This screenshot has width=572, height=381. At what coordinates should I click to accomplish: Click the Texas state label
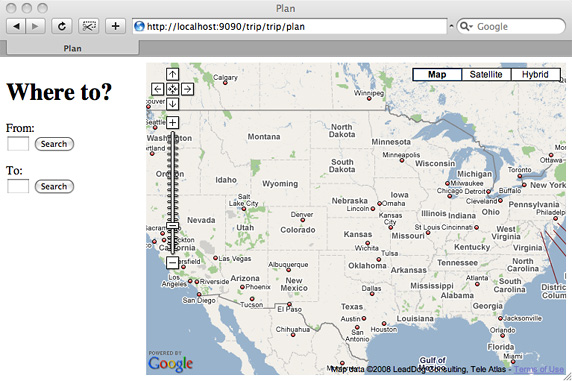pos(352,307)
